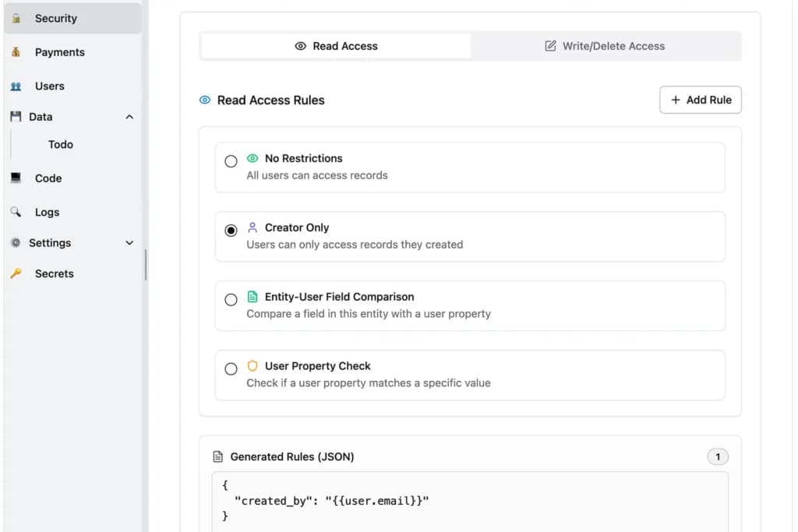Click the file icon beside Generated Rules

pos(218,456)
